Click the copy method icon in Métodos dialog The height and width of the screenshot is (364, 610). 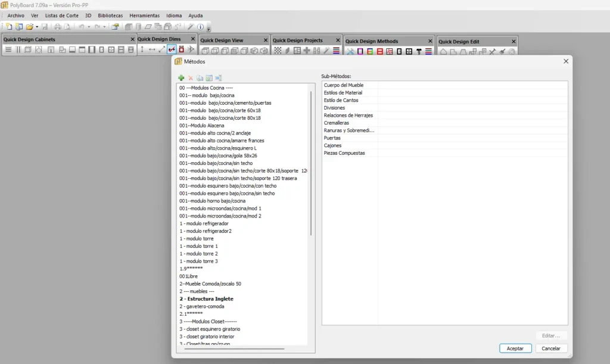click(200, 78)
